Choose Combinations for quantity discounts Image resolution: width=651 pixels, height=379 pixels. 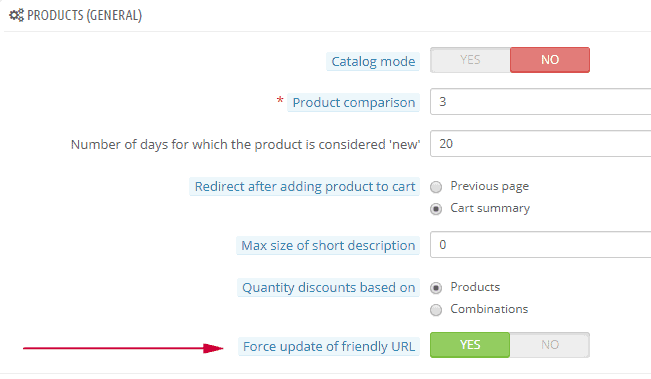tap(436, 310)
